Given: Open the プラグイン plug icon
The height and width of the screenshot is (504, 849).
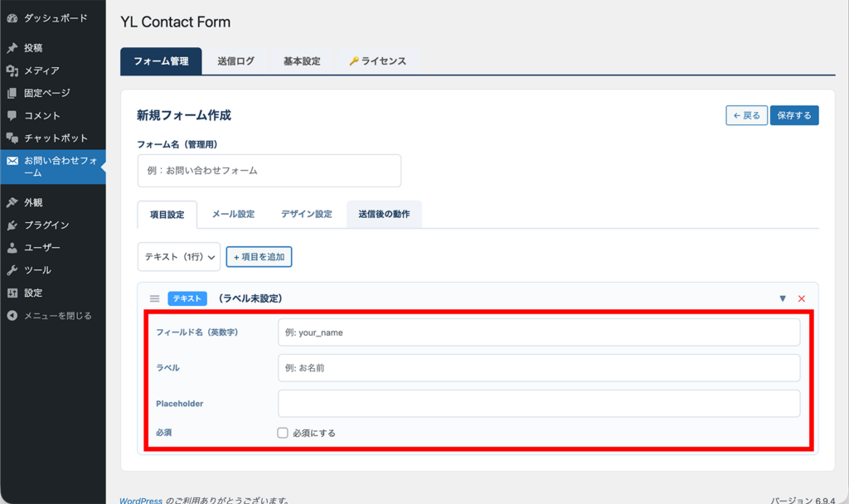Looking at the screenshot, I should click(x=12, y=225).
